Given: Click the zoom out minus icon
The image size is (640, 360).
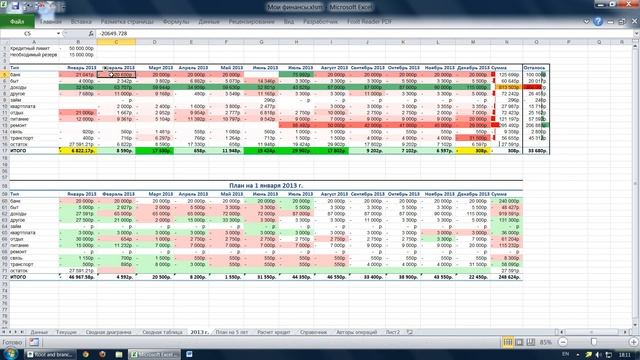Looking at the screenshot, I should coord(563,342).
